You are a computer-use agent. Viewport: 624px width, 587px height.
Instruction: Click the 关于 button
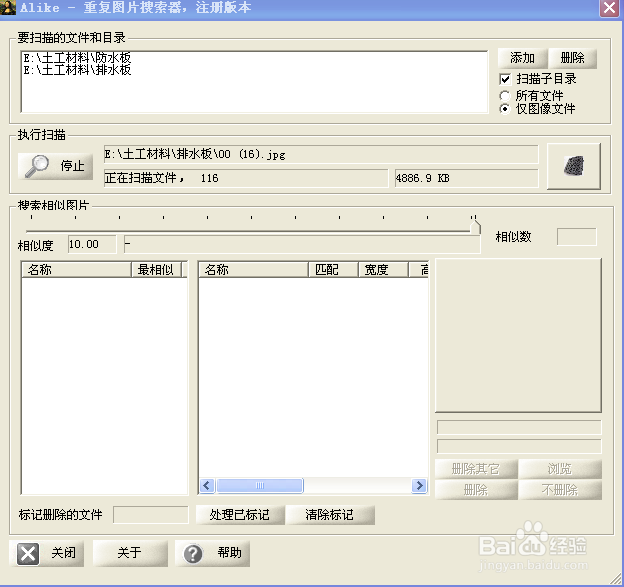(x=130, y=553)
